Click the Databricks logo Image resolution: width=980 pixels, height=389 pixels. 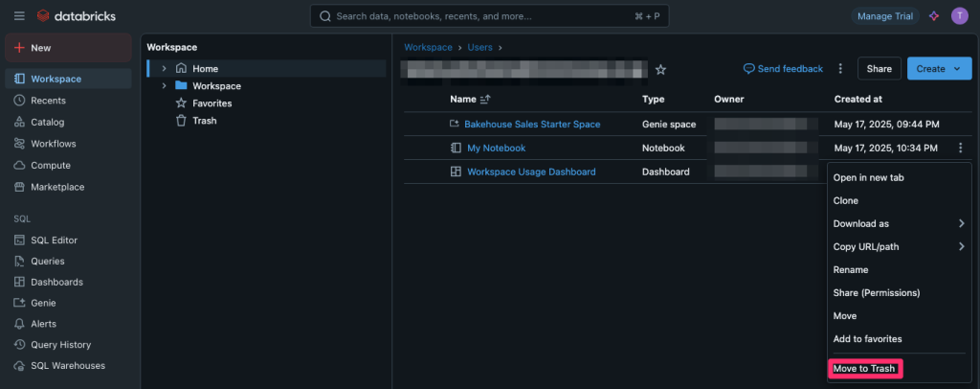click(x=77, y=16)
